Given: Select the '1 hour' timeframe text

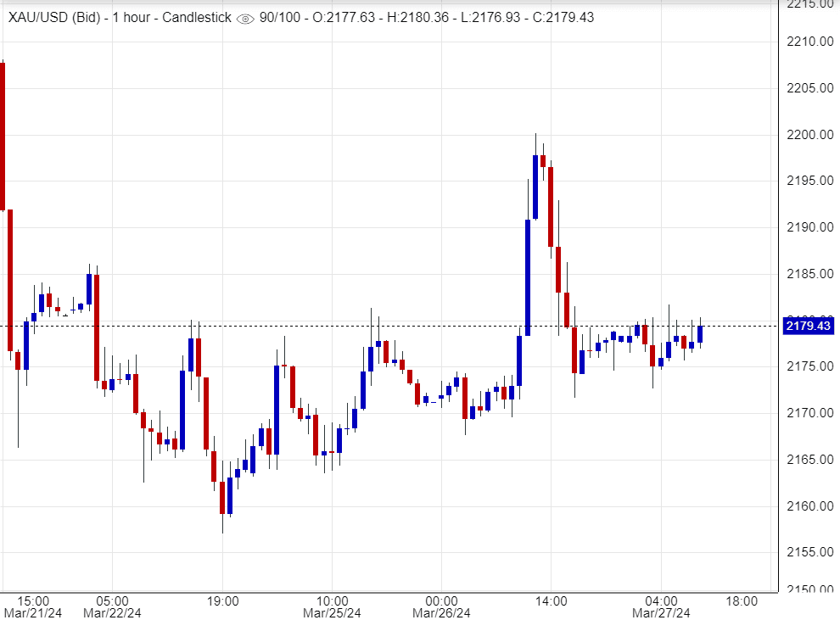Looking at the screenshot, I should tap(136, 18).
